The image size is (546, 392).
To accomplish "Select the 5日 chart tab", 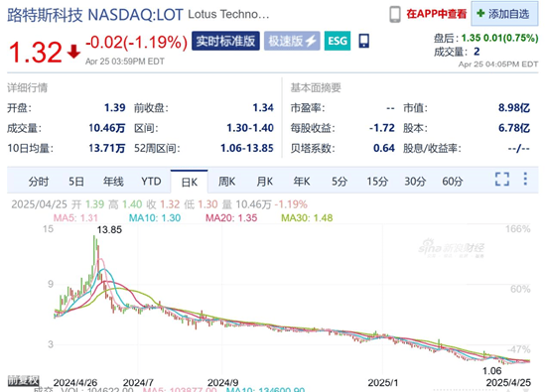I will pos(75,182).
